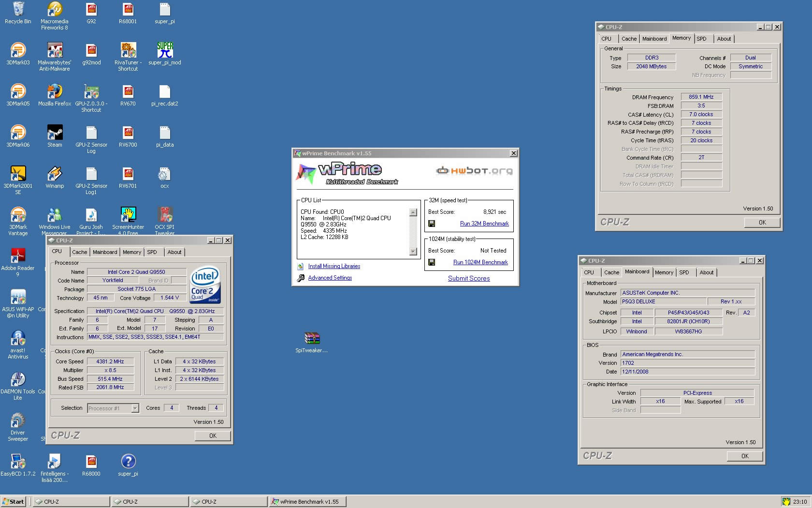The width and height of the screenshot is (812, 508).
Task: Click OK in processor CPU-Z window
Action: [x=213, y=436]
